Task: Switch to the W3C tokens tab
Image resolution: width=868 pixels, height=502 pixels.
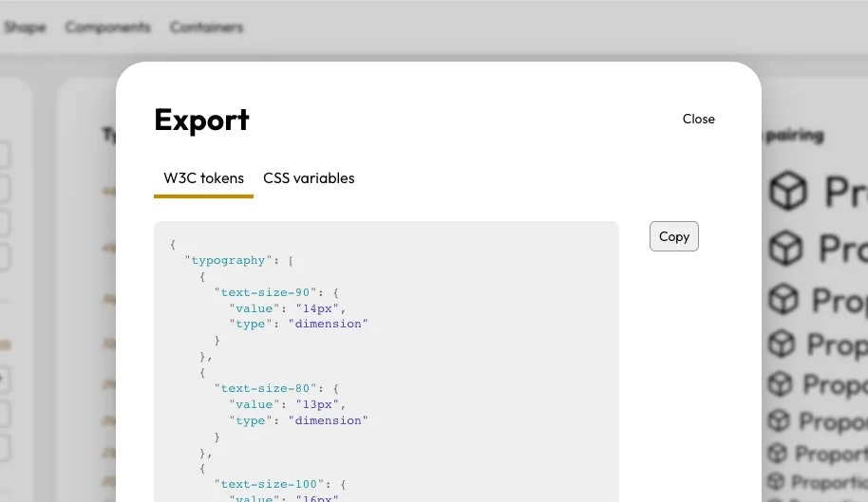Action: coord(204,178)
